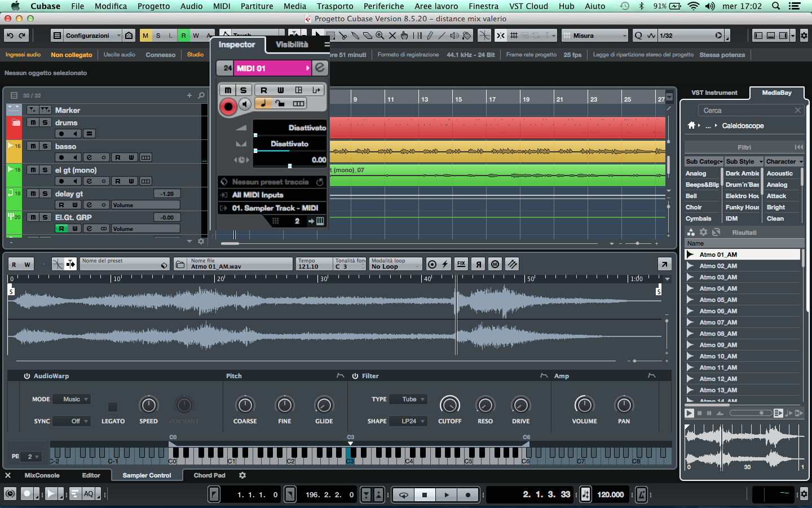The image size is (812, 508).
Task: Toggle global Read automation R button
Action: [x=183, y=36]
